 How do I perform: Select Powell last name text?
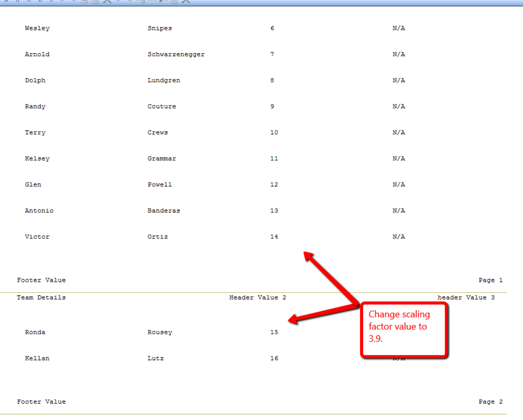point(159,185)
